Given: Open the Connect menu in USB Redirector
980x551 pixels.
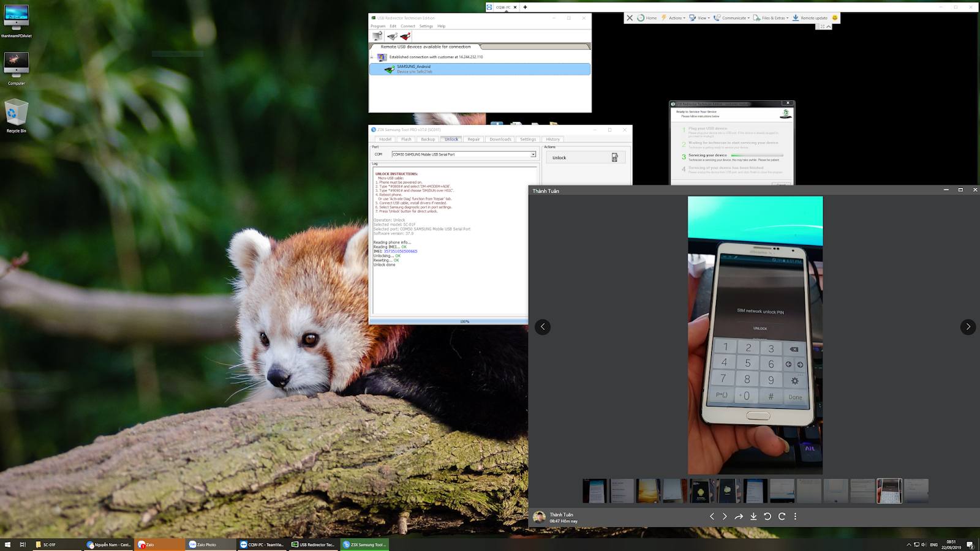Looking at the screenshot, I should 408,26.
